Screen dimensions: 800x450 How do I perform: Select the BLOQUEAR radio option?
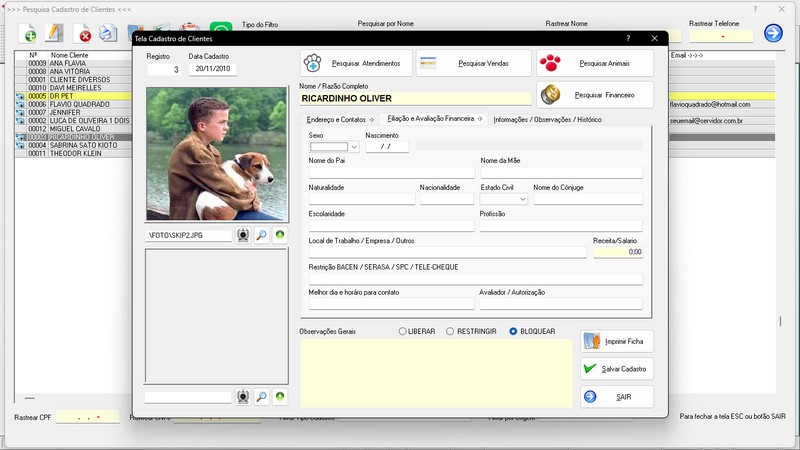pos(513,331)
